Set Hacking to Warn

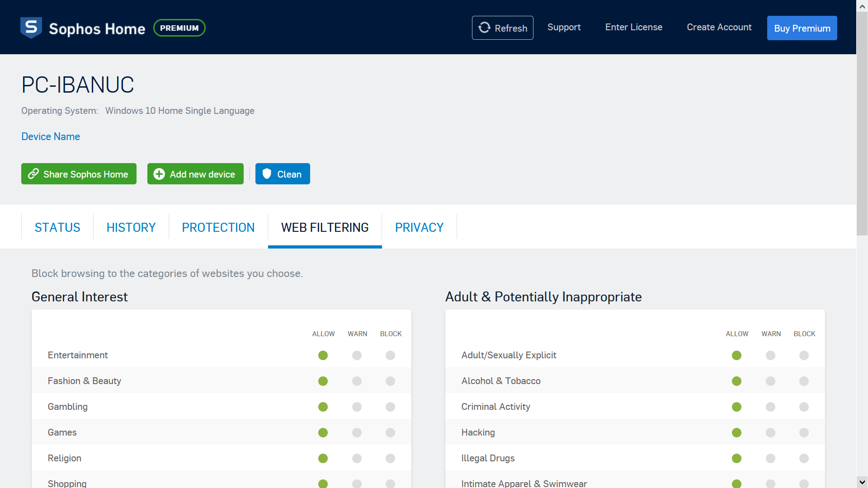(770, 432)
